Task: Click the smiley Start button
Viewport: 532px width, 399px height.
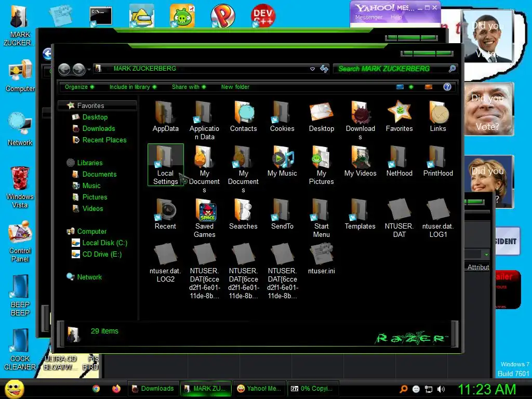Action: tap(14, 389)
